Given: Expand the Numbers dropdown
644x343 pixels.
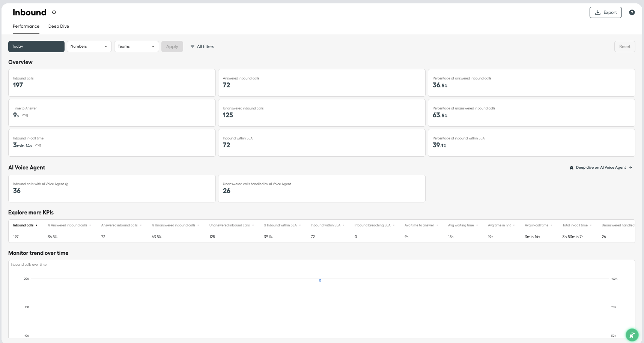Looking at the screenshot, I should [89, 46].
